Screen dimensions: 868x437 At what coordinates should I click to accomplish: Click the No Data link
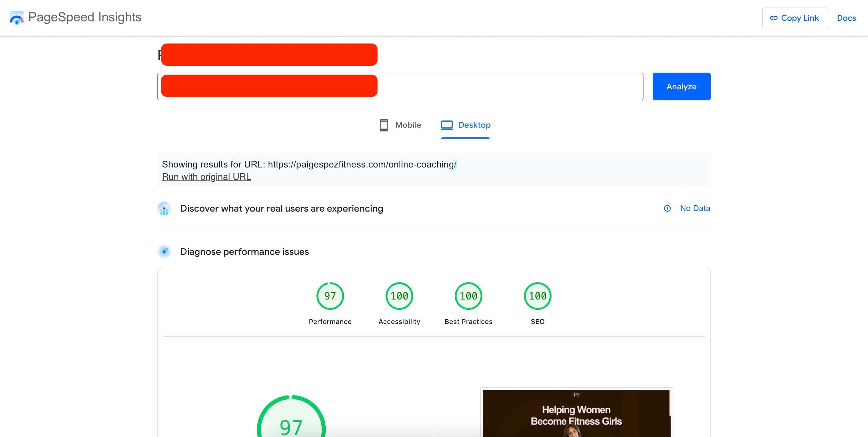point(695,208)
